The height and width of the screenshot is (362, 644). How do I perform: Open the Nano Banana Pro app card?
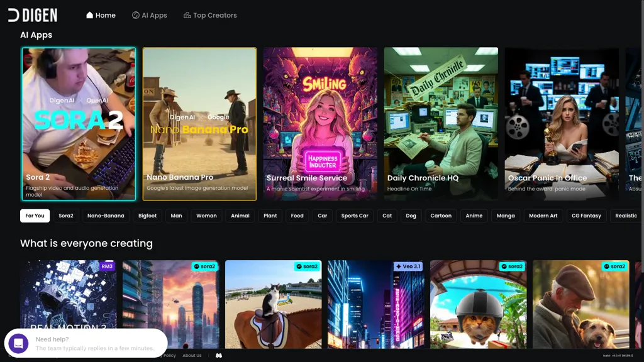(199, 123)
